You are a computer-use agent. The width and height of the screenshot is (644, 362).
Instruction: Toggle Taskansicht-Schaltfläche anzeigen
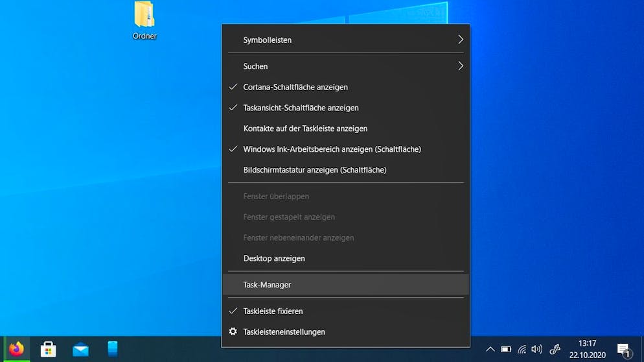[346, 108]
